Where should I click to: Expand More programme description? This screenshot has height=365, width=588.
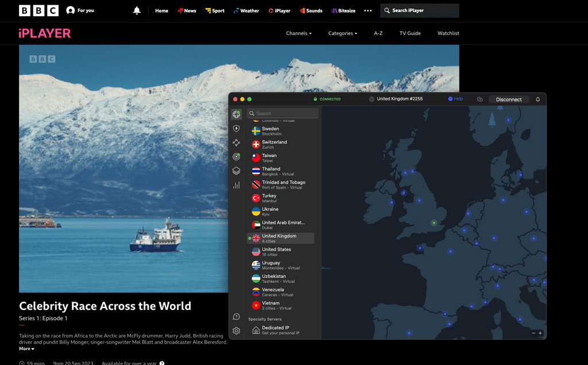(x=26, y=348)
